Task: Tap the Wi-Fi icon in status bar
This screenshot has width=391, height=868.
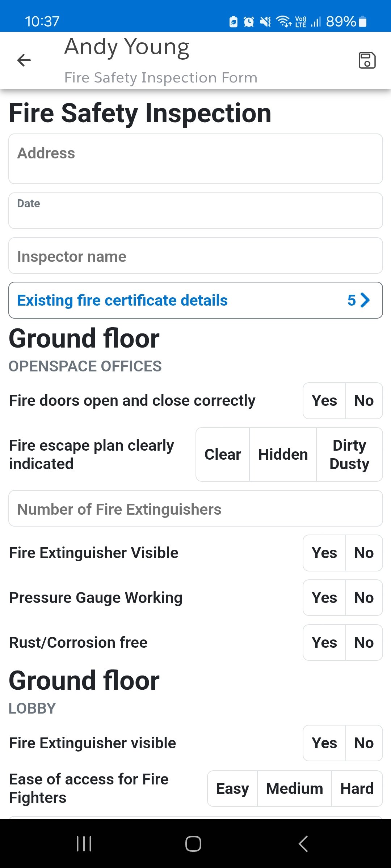Action: 283,22
